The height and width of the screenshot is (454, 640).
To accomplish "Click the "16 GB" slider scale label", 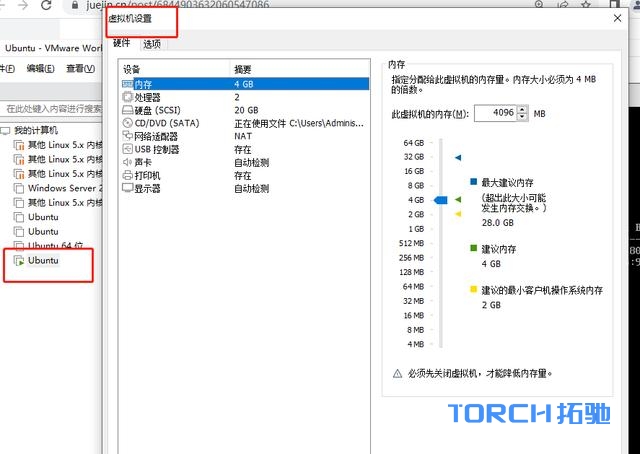I will point(414,171).
